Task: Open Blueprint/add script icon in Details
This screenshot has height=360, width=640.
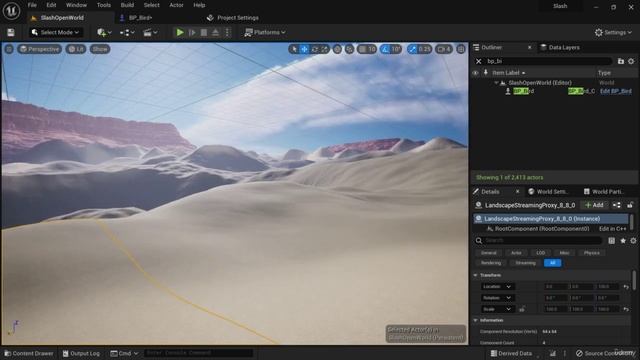Action: point(617,205)
